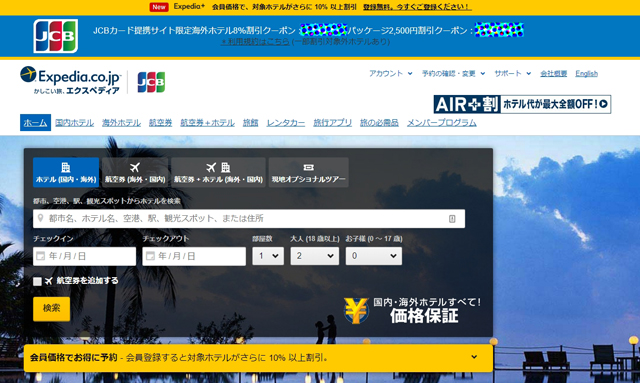Select the flight plus hotel tab icon
This screenshot has height=383, width=640.
[218, 167]
